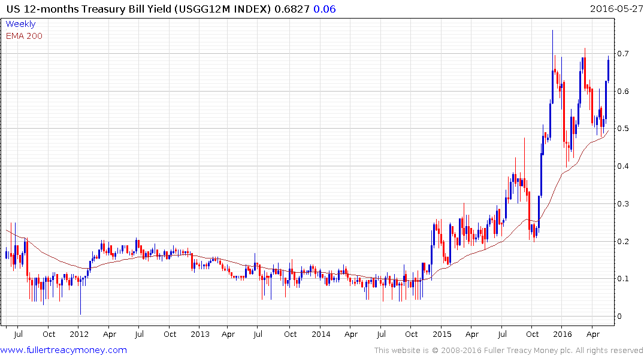Click the blue change value '0.06'
Screen dimensions: 644x359
tap(325, 9)
